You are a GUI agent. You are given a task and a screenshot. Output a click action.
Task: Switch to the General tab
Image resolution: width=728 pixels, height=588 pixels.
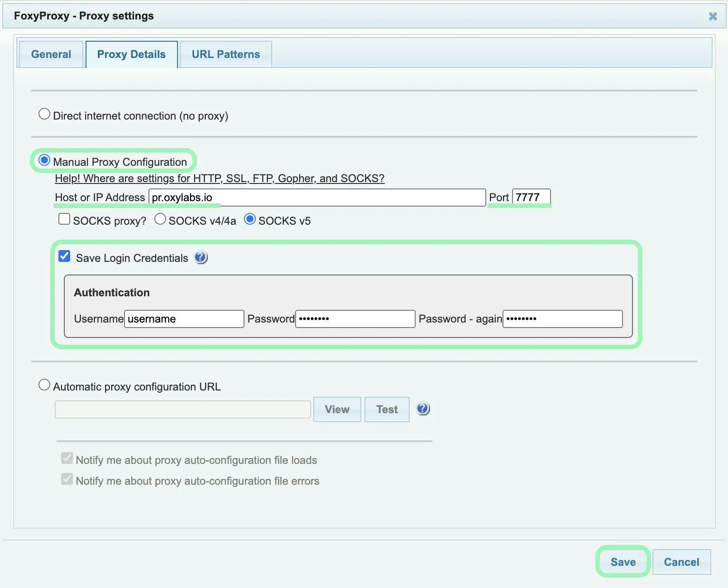tap(51, 54)
